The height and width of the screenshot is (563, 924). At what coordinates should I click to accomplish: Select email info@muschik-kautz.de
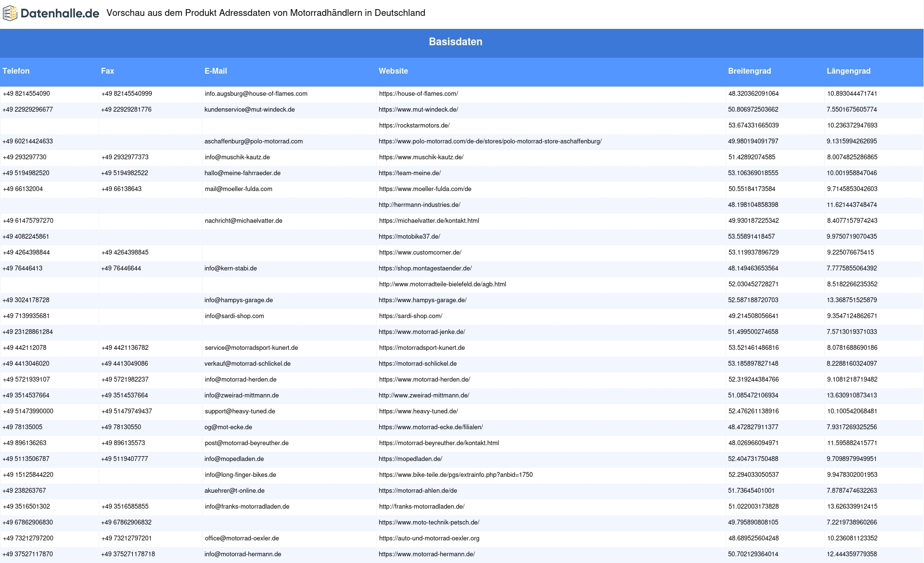point(237,157)
